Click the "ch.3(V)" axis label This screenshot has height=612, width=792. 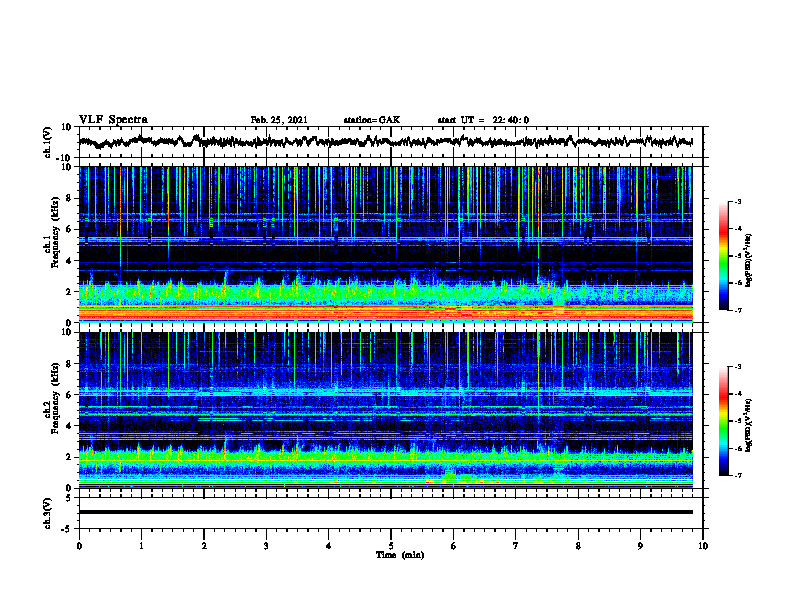point(49,514)
